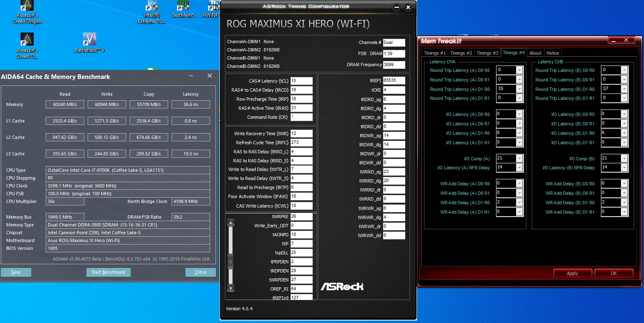Screen dimensions: 644x323
Task: Open the Battlefield V desktop icon
Action: [90, 43]
